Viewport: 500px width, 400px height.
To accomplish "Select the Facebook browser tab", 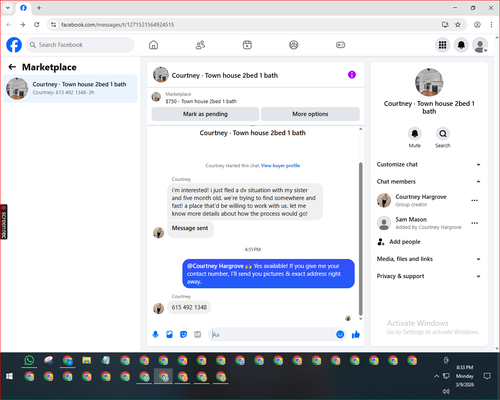I will [x=23, y=8].
